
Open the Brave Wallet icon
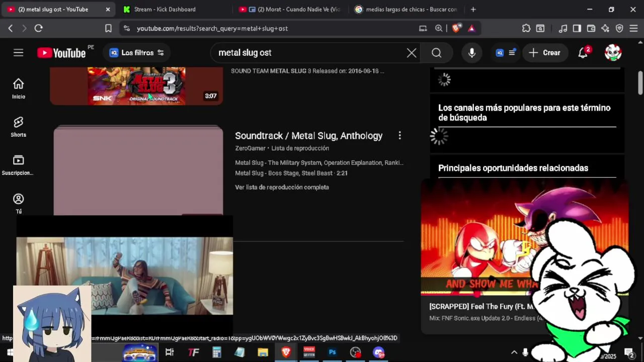click(591, 29)
